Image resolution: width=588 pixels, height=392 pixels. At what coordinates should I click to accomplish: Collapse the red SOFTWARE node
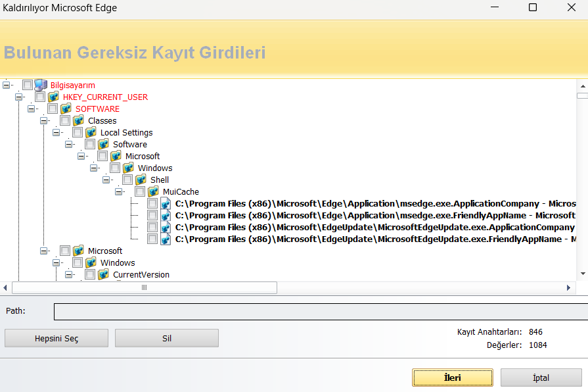point(31,109)
